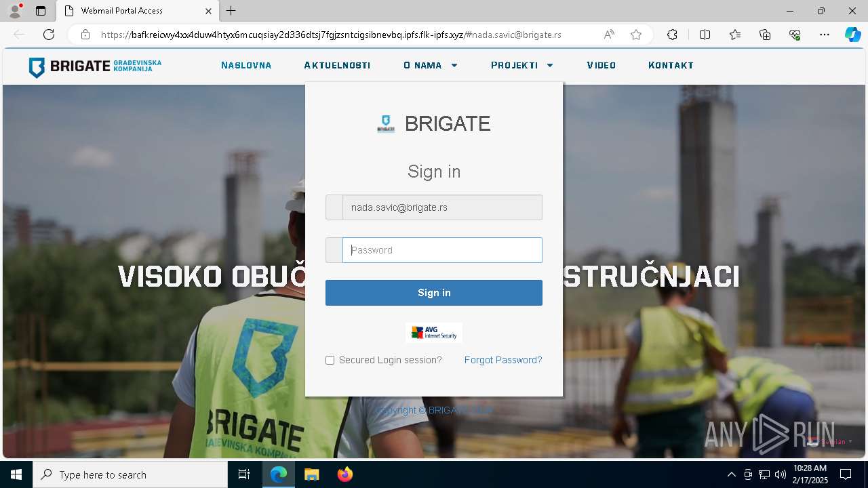The image size is (868, 488).
Task: Open the browser Extensions icon
Action: point(672,35)
